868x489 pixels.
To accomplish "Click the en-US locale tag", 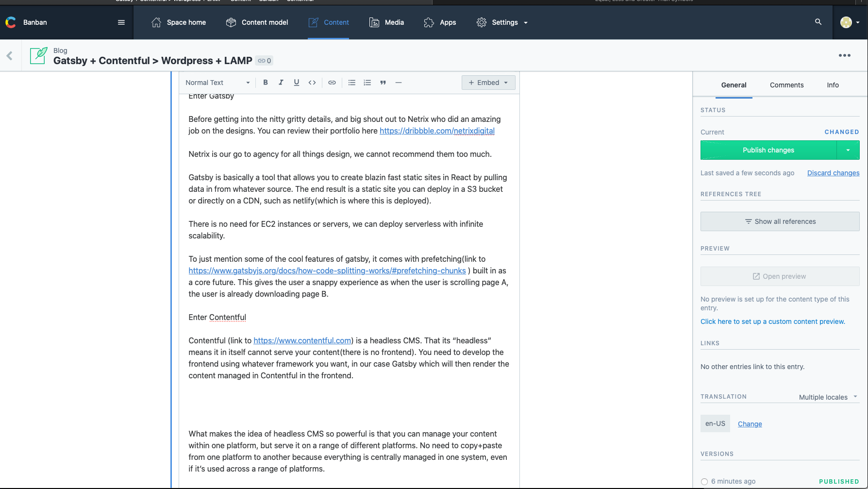I will (715, 423).
